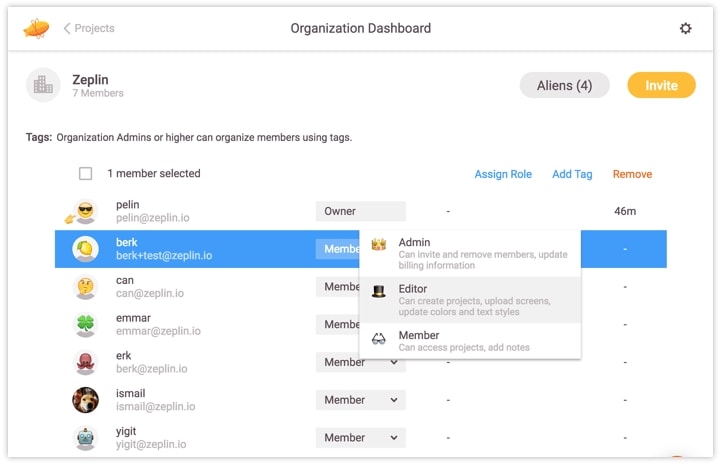Viewport: 720px width, 466px height.
Task: Open can's Member role dropdown
Action: tap(338, 287)
